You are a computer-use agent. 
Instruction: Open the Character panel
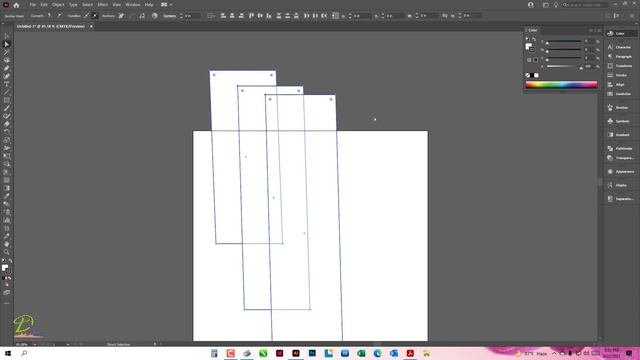click(620, 47)
